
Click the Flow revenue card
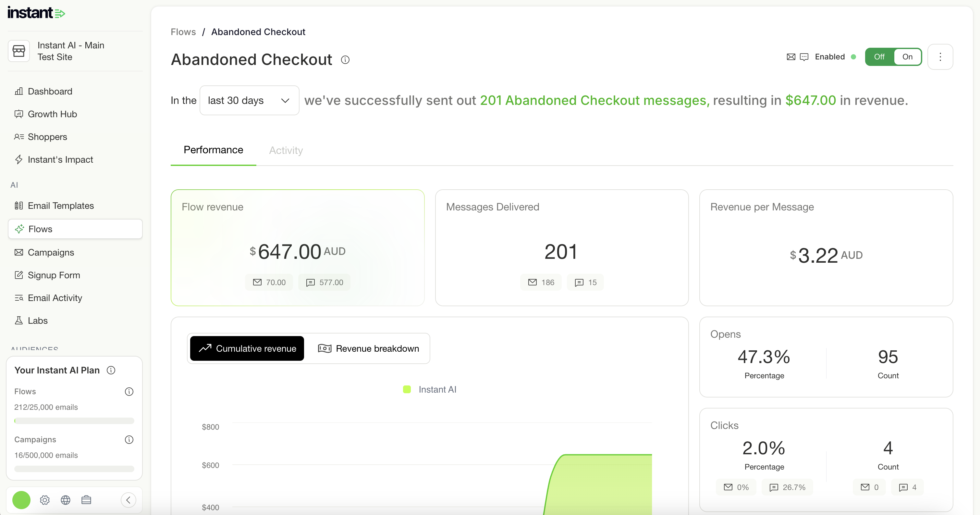[x=298, y=248]
